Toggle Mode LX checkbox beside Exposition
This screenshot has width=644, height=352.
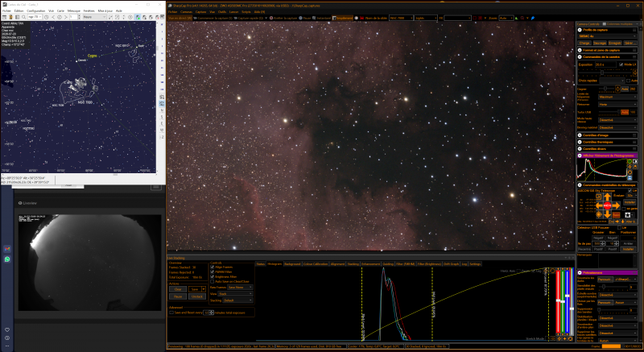pyautogui.click(x=621, y=64)
